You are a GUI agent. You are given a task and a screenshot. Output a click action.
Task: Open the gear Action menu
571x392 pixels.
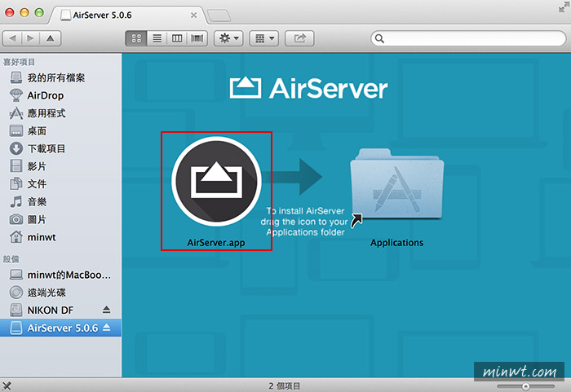228,38
